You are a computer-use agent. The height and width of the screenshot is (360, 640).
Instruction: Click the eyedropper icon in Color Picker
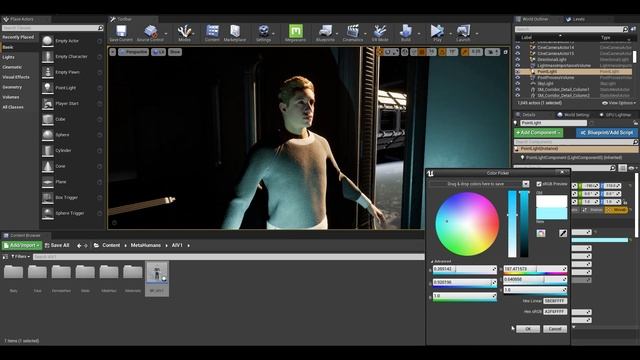(562, 233)
